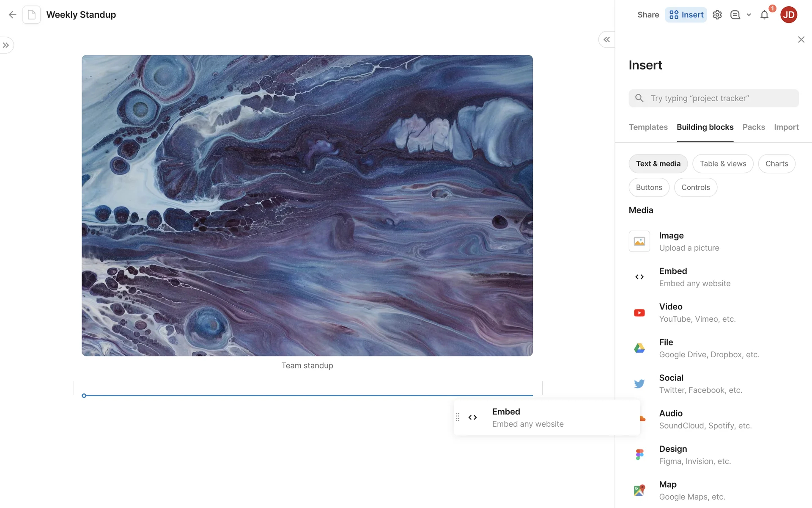Open the notifications bell
812x508 pixels.
point(764,15)
